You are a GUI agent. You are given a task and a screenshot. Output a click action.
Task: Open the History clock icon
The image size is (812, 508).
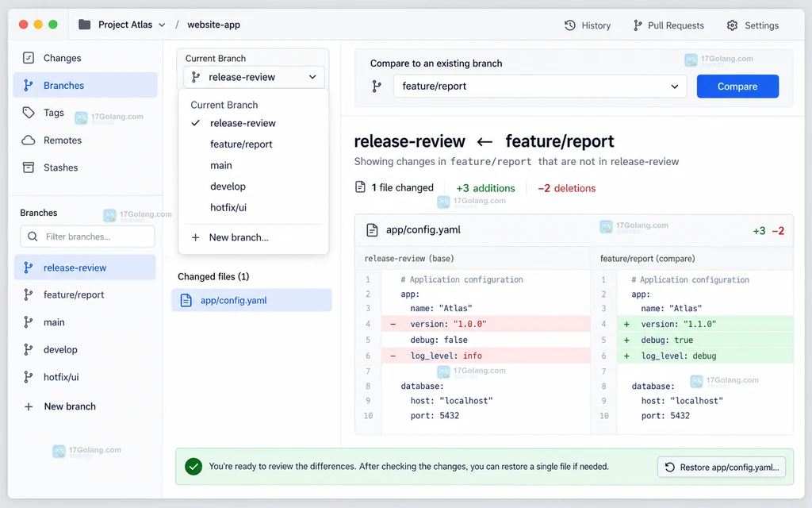click(x=569, y=25)
